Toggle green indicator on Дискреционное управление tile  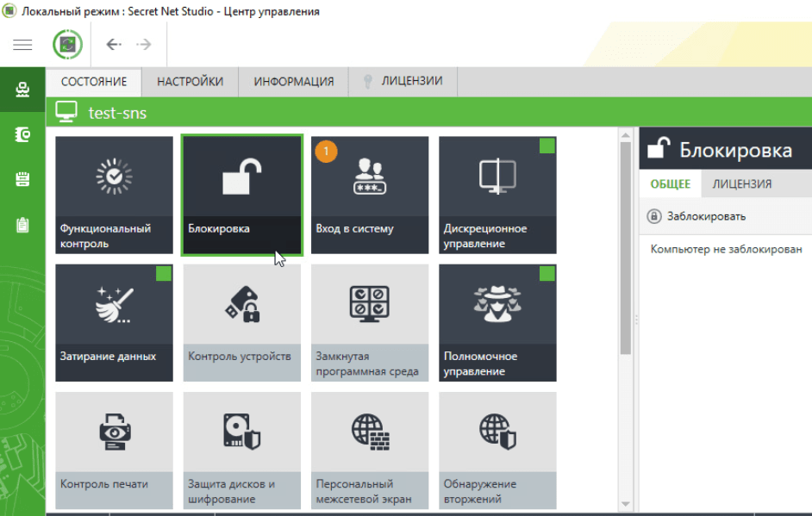click(x=547, y=146)
